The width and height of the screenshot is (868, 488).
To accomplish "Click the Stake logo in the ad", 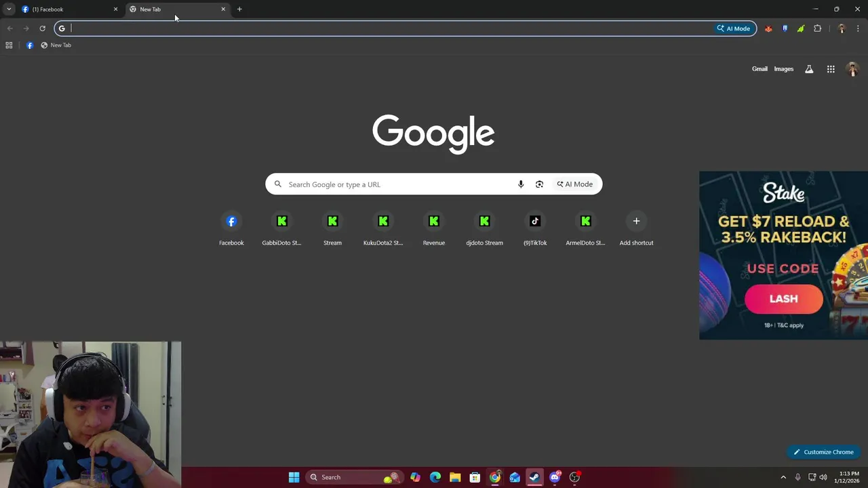I will (x=784, y=193).
